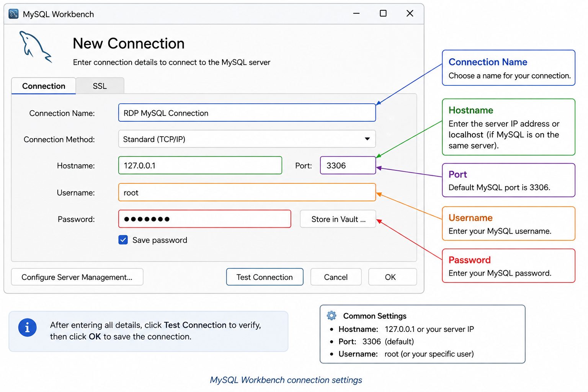The image size is (588, 392).
Task: Click Store in Vault button
Action: [x=338, y=219]
